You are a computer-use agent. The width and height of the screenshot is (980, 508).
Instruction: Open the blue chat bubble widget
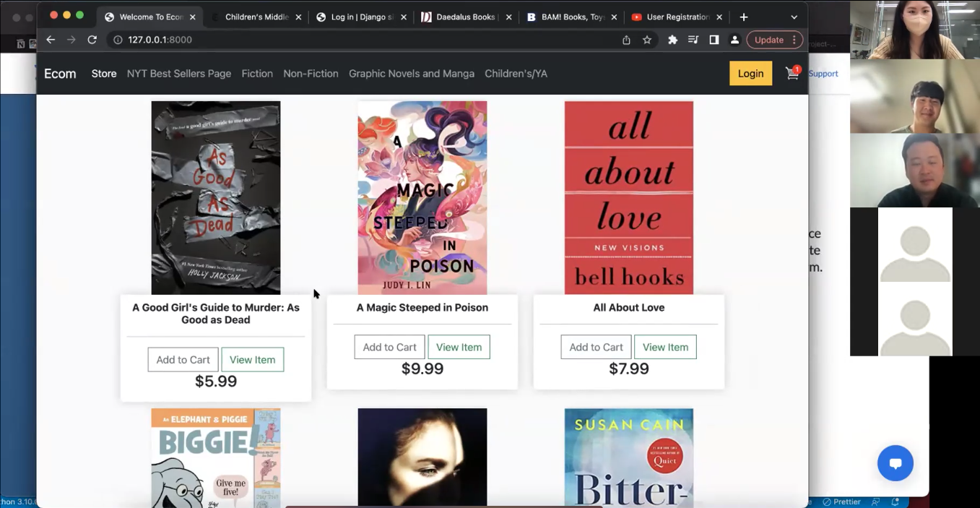point(896,463)
